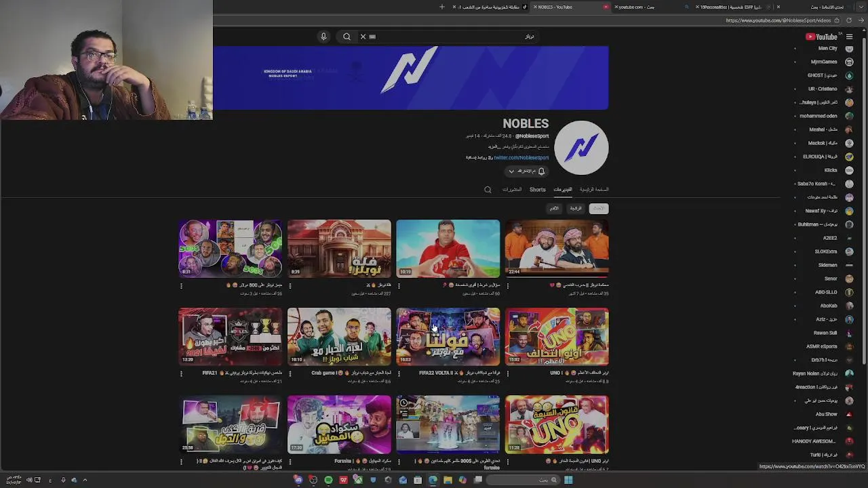
Task: Open options menu for the FIFA21 video
Action: (181, 373)
